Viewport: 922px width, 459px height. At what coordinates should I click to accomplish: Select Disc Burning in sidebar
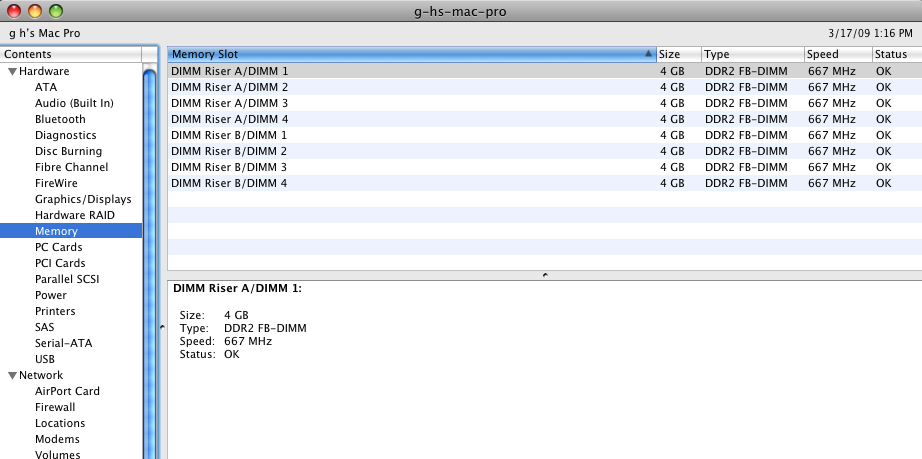[68, 151]
